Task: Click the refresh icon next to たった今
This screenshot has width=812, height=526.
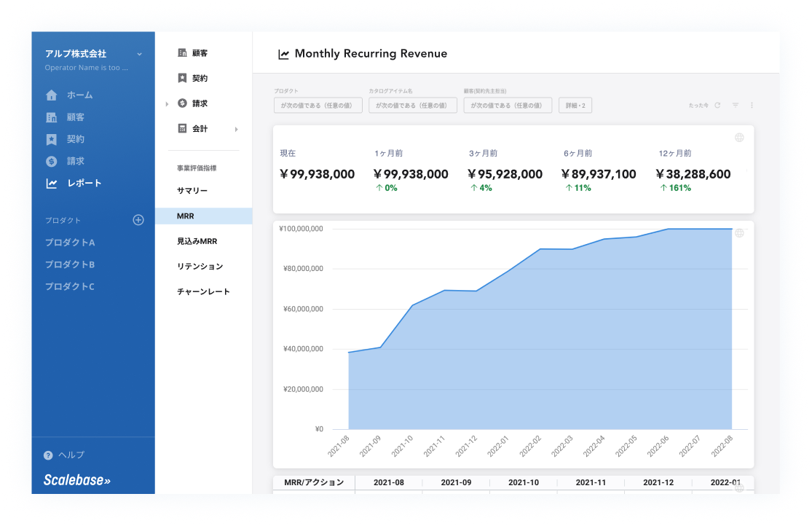Action: [717, 106]
